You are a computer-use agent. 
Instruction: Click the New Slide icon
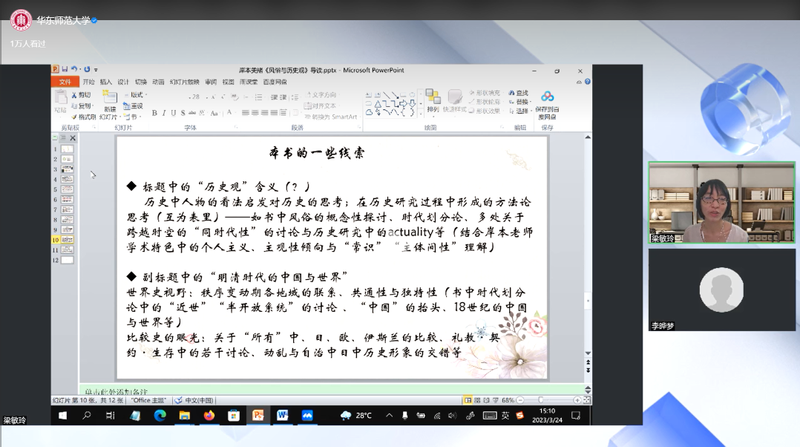109,102
